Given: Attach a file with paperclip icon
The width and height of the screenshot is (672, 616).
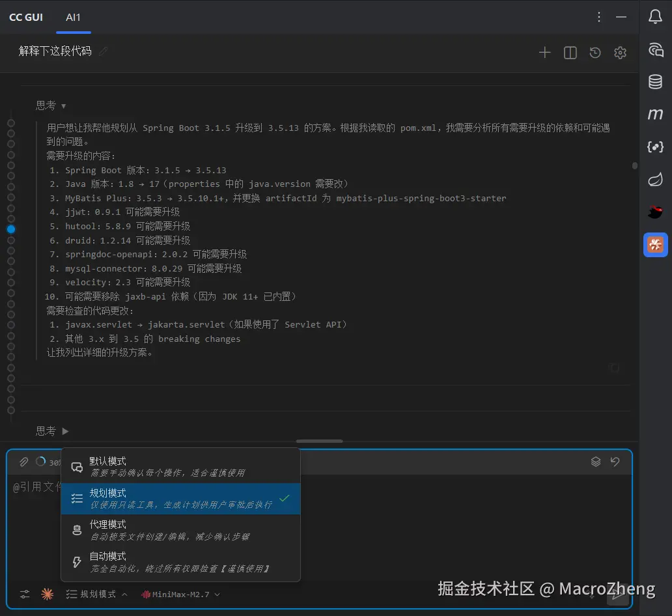Looking at the screenshot, I should click(23, 462).
